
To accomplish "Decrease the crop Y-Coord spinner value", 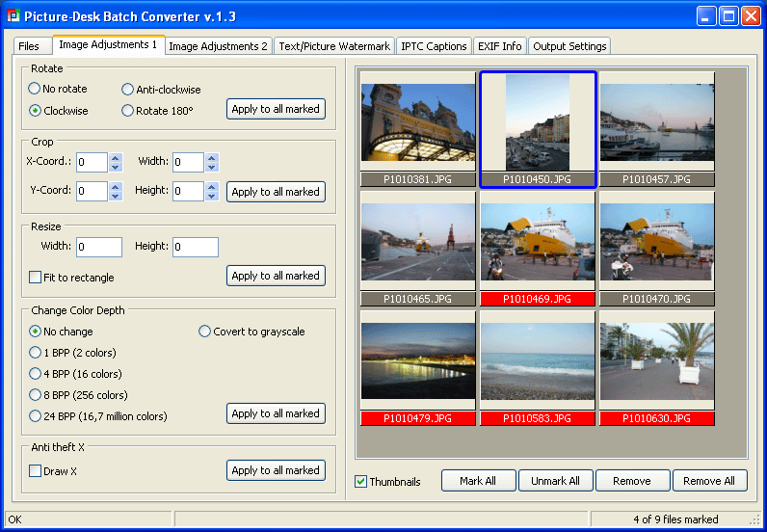I will pyautogui.click(x=116, y=197).
